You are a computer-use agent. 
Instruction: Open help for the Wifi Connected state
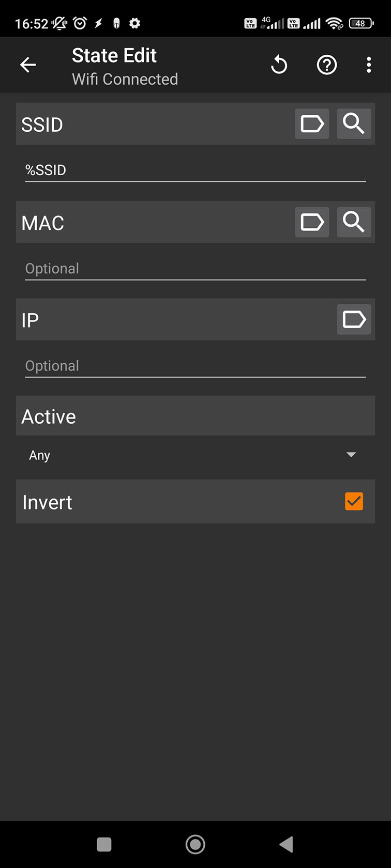[327, 65]
